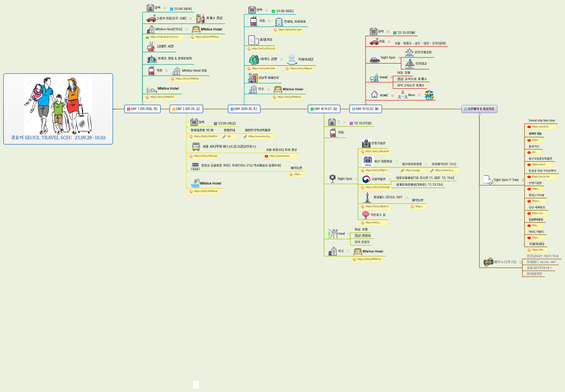Screen dimensions: 565x392
Task: Click the camera icon next to Sight Spot under DAY 4
Action: tap(332, 178)
